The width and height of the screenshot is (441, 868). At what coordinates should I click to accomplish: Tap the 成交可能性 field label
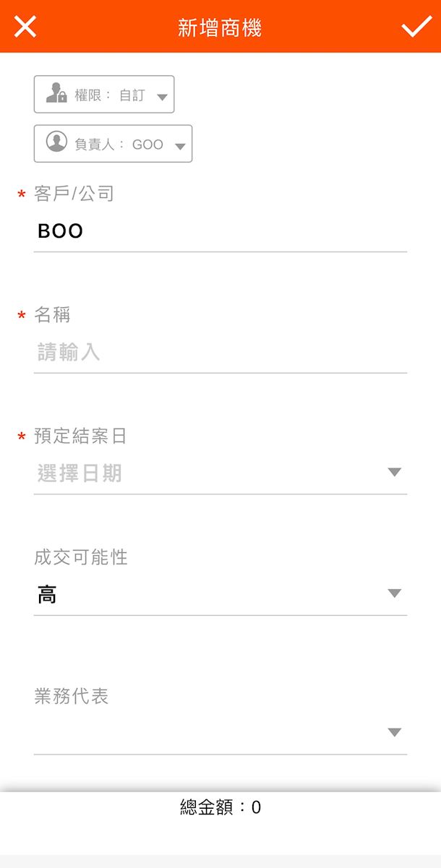coord(81,557)
